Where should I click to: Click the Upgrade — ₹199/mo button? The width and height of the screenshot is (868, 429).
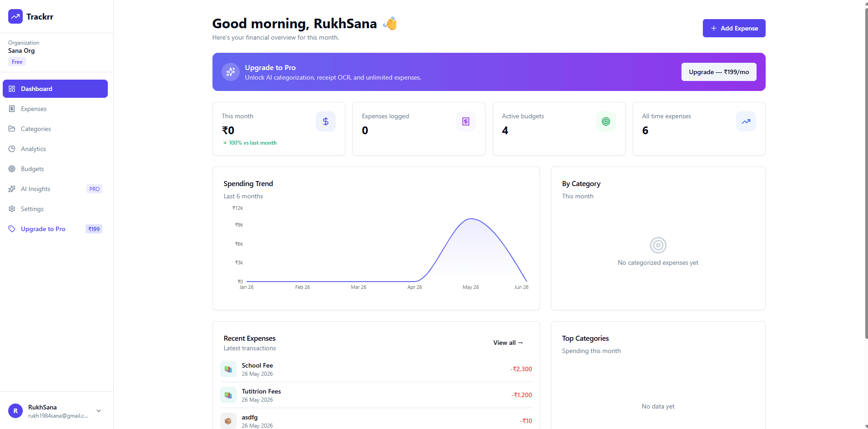pos(719,72)
